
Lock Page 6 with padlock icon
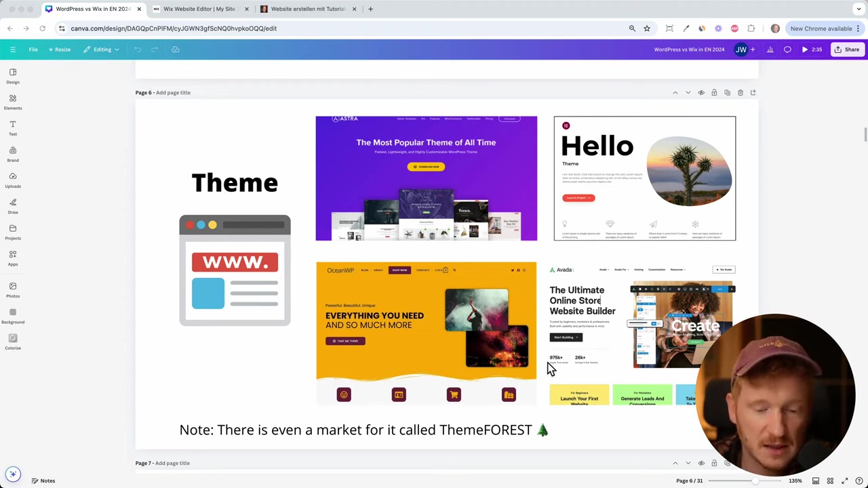tap(714, 92)
